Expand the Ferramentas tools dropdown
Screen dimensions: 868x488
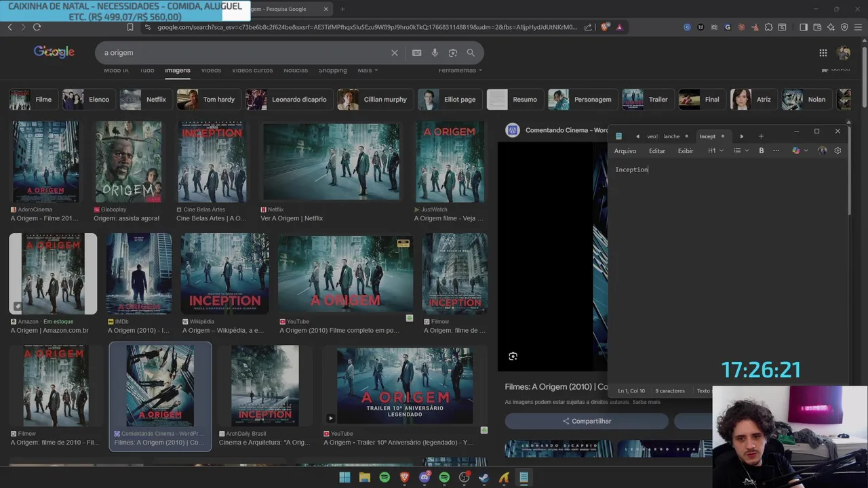tap(460, 70)
